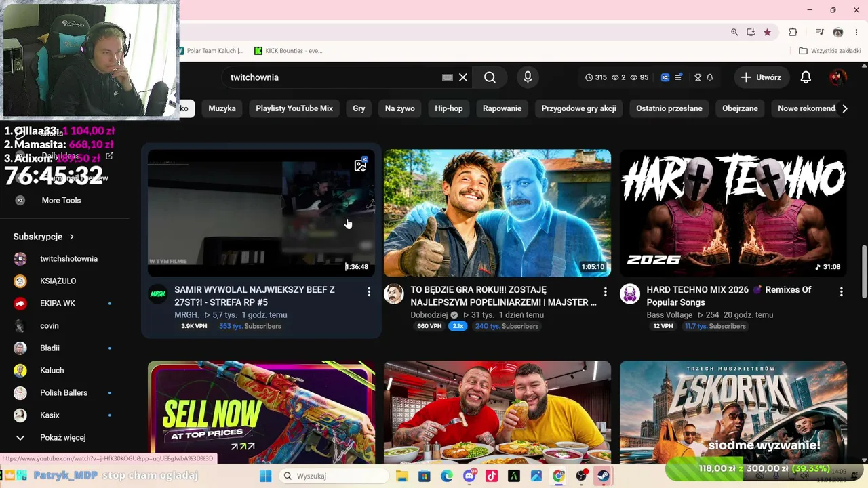This screenshot has width=868, height=488.
Task: Open the Dobrodziej channel avatar
Action: tap(394, 293)
